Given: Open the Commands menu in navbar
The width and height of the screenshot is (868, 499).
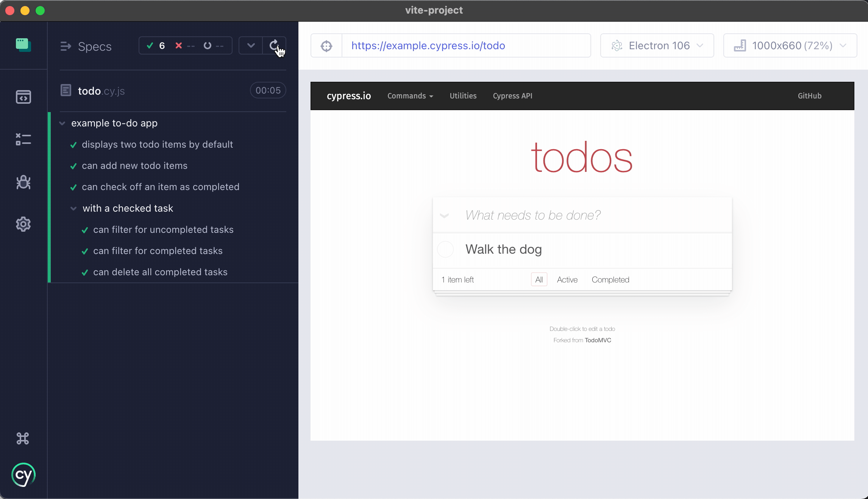Looking at the screenshot, I should click(410, 96).
